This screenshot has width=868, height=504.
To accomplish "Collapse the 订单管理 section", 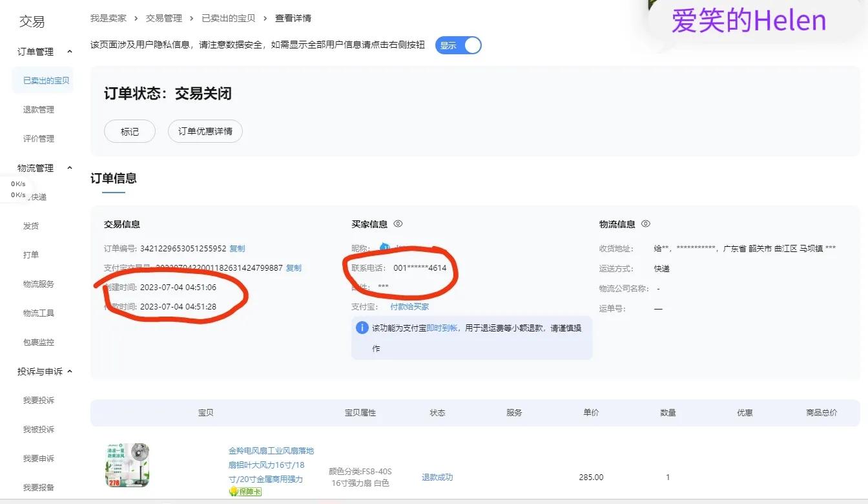I will click(70, 50).
